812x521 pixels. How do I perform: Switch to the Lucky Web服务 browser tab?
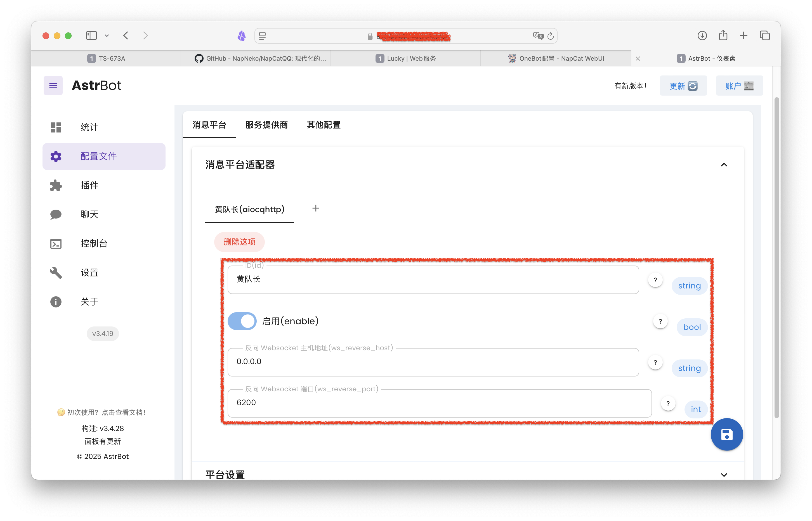[406, 58]
